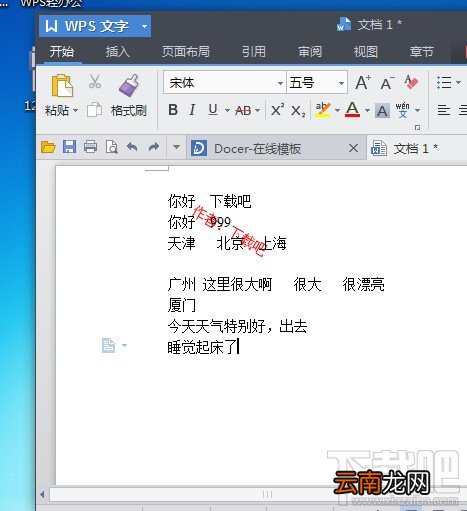Toggle character shading A button
The height and width of the screenshot is (511, 467).
pos(382,110)
